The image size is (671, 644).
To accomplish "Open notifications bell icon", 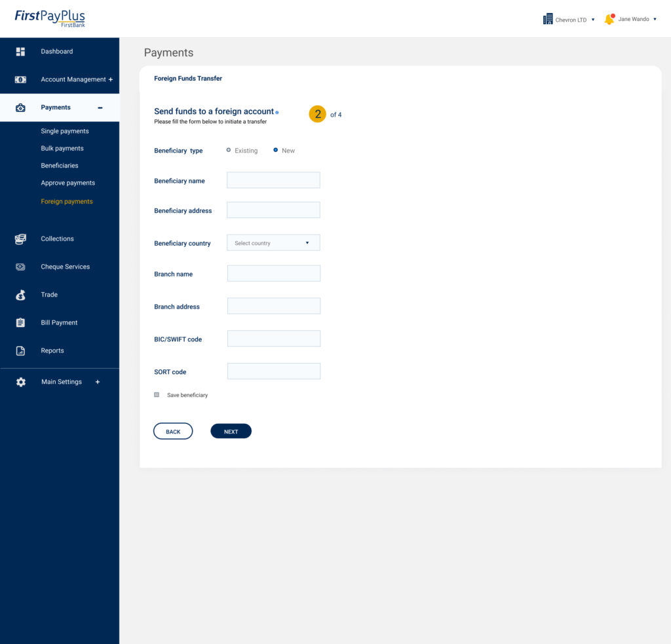I will [x=609, y=20].
